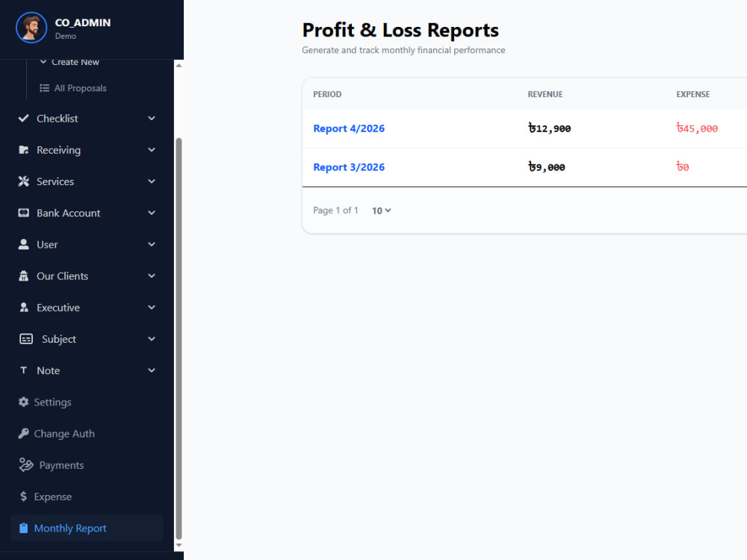Open Report 4/2026 link

(x=349, y=128)
